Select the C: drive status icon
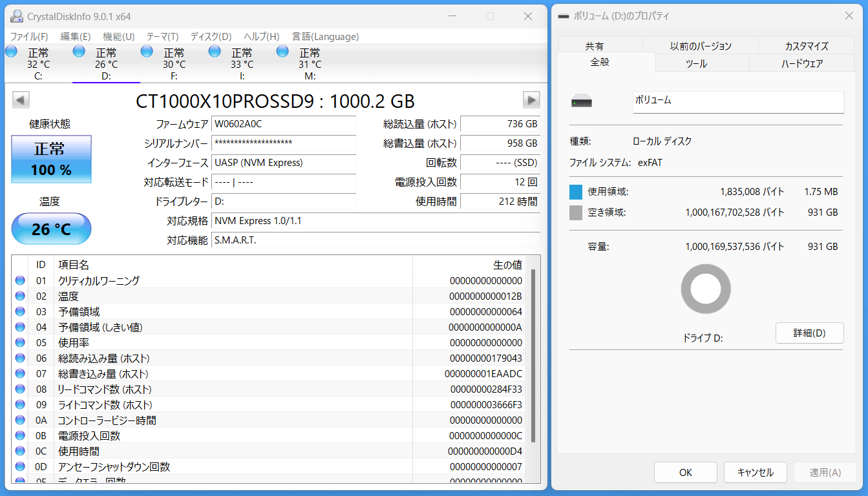Image resolution: width=868 pixels, height=496 pixels. pyautogui.click(x=11, y=51)
